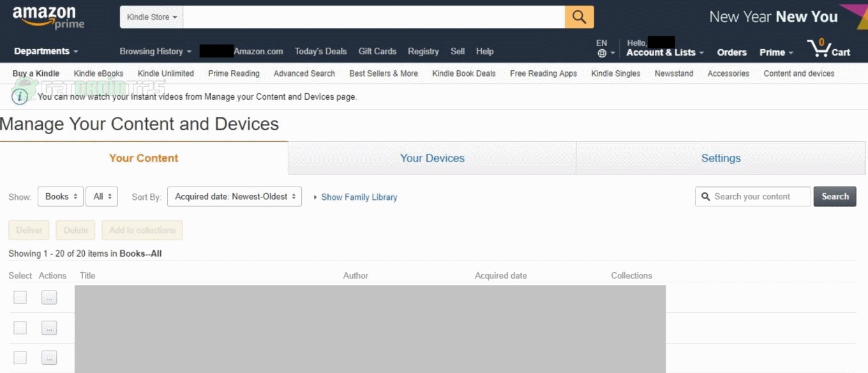This screenshot has width=868, height=373.
Task: Click Add to collections button
Action: point(142,230)
